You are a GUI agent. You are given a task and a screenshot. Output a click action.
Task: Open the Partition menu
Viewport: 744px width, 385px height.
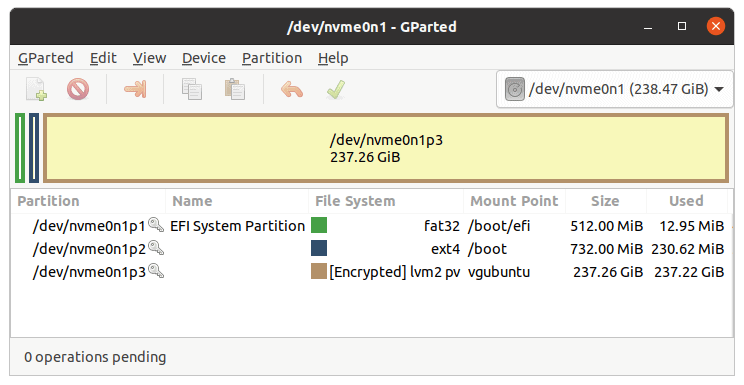(272, 58)
